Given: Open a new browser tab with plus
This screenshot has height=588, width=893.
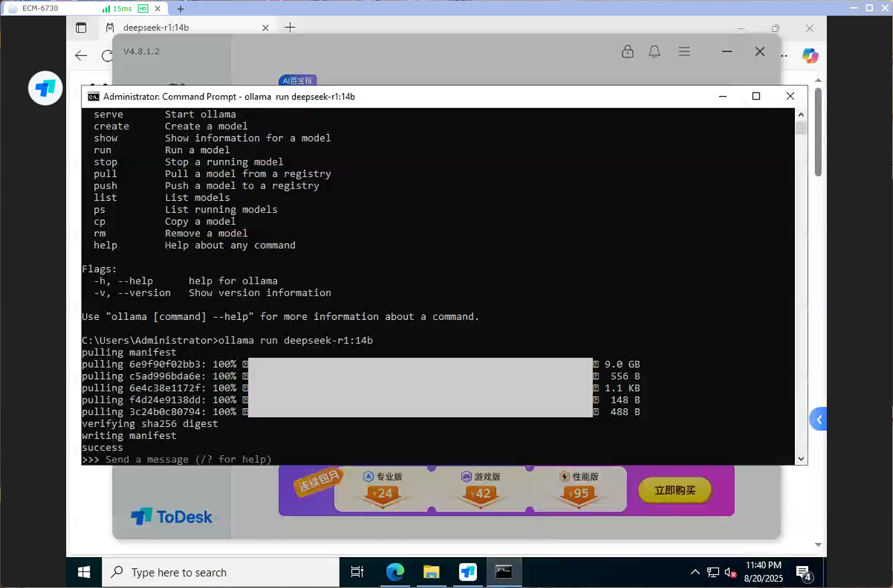Looking at the screenshot, I should [290, 27].
